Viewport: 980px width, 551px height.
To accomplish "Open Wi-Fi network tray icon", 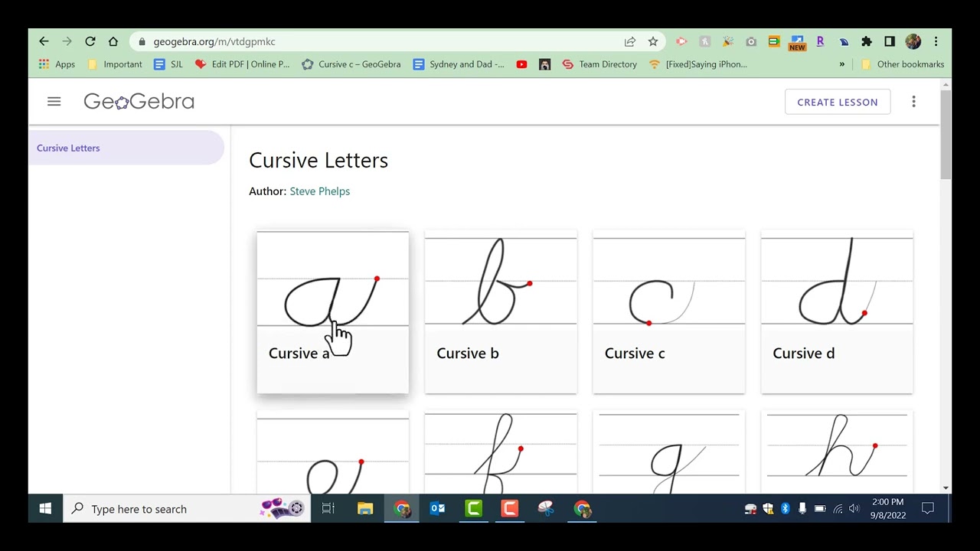I will (838, 509).
